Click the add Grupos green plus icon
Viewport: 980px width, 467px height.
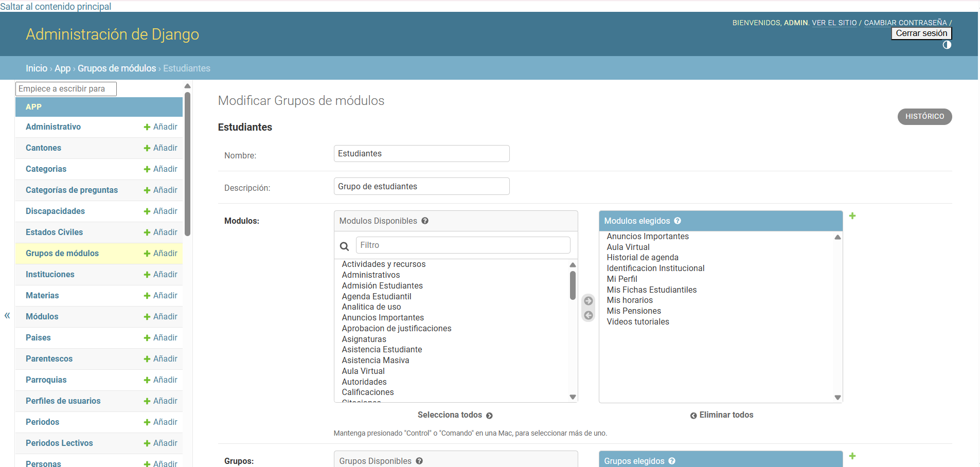tap(852, 456)
